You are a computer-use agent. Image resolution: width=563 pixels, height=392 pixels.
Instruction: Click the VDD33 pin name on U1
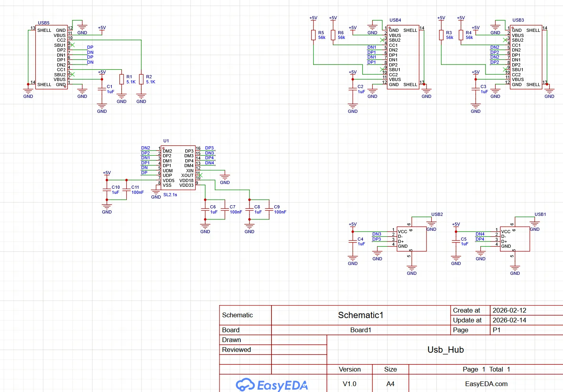(x=186, y=185)
